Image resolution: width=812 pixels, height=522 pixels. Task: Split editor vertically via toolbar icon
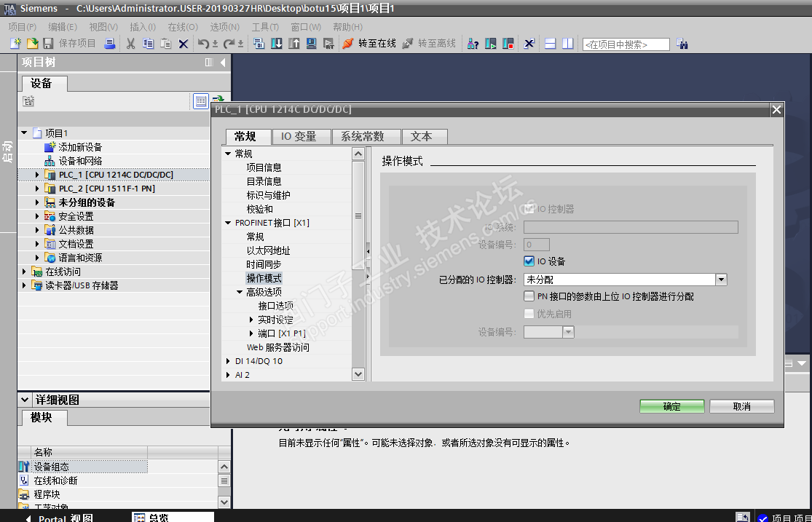point(567,44)
